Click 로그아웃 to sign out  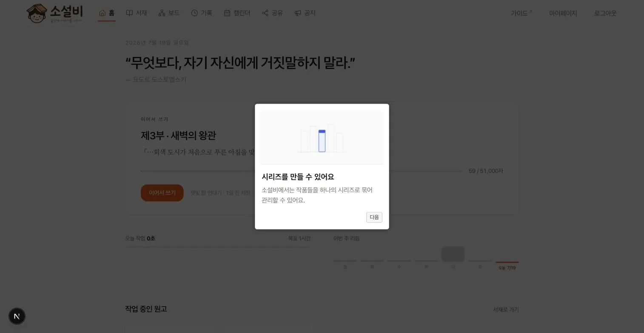pyautogui.click(x=605, y=13)
